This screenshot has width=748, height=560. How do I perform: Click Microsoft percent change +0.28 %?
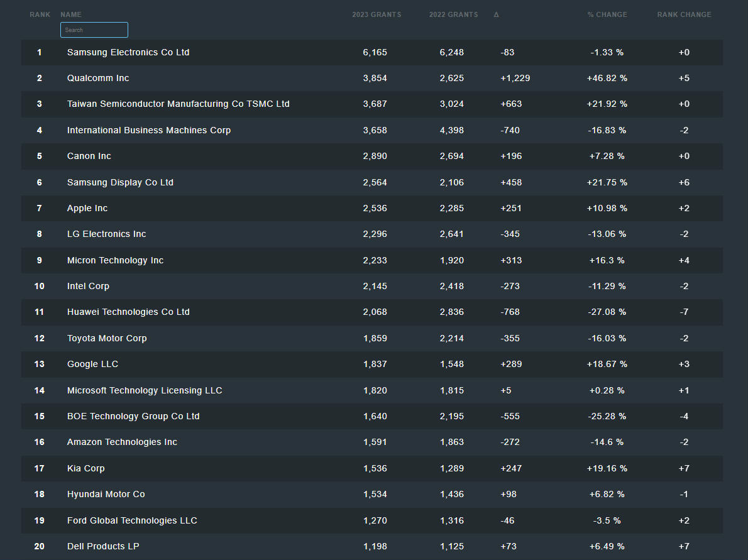coord(607,390)
